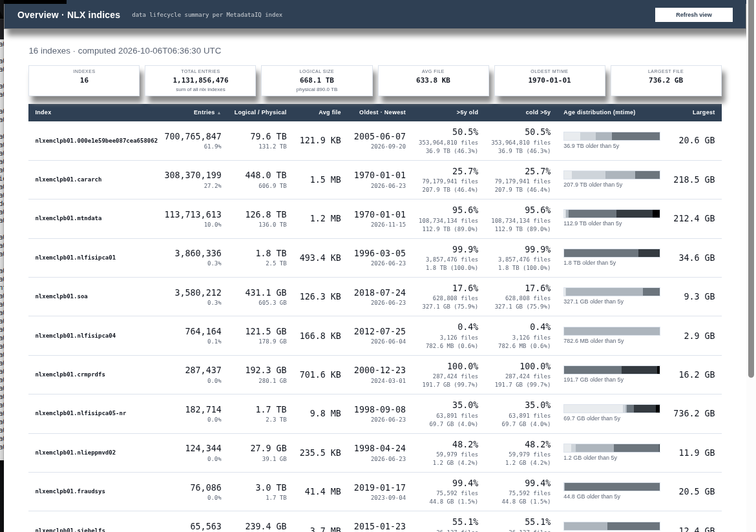Click the Refresh view button
Screen dimensions: 756x532
pyautogui.click(x=693, y=15)
